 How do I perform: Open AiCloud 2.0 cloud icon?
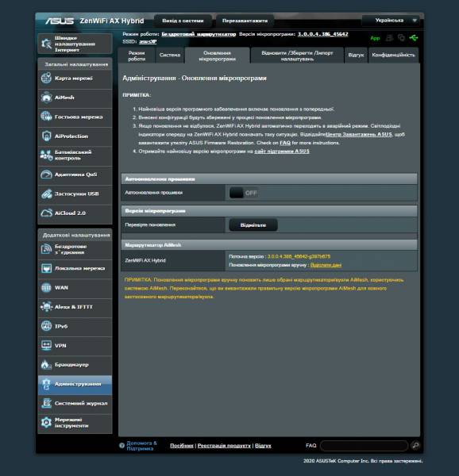[x=46, y=213]
